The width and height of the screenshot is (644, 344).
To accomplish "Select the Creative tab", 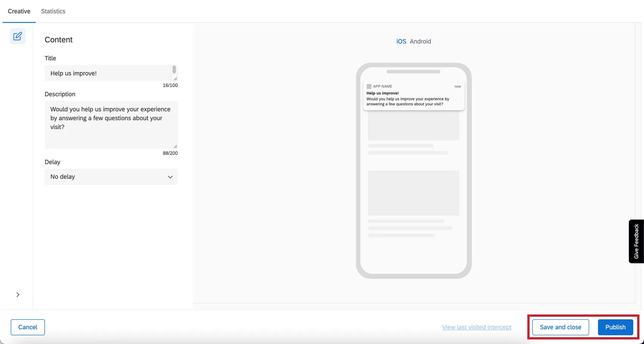I will click(19, 11).
